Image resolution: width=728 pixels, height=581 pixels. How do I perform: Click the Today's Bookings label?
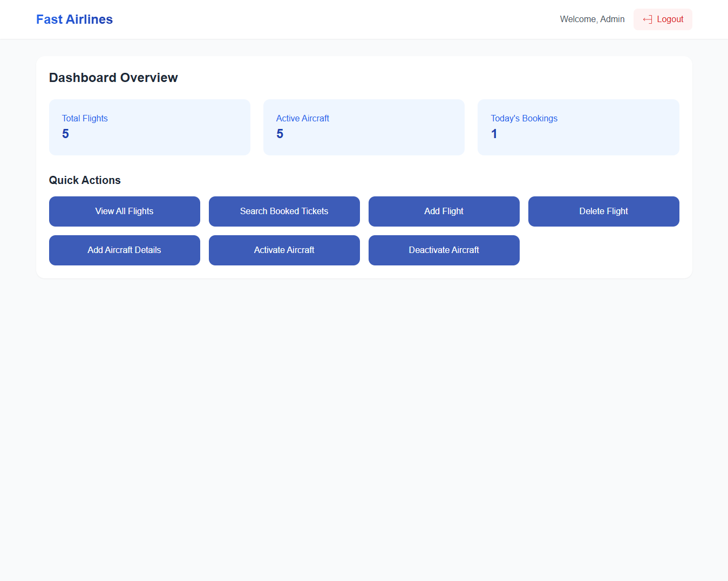coord(524,119)
